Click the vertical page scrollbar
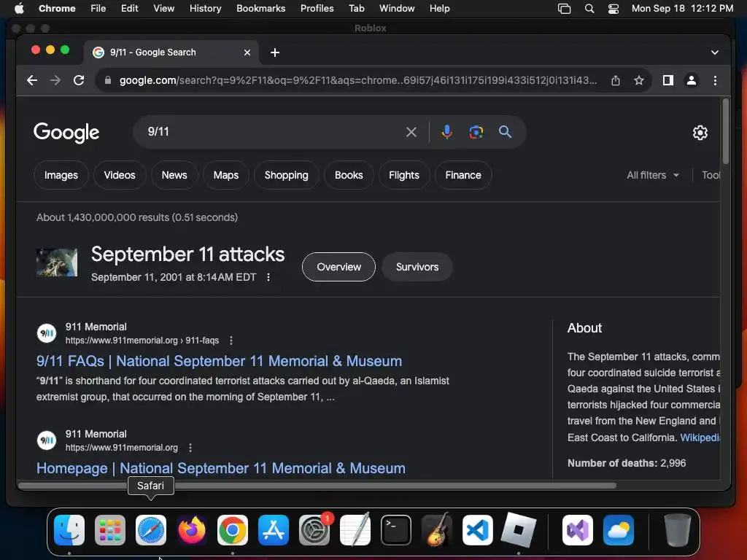The width and height of the screenshot is (747, 560). point(726,131)
